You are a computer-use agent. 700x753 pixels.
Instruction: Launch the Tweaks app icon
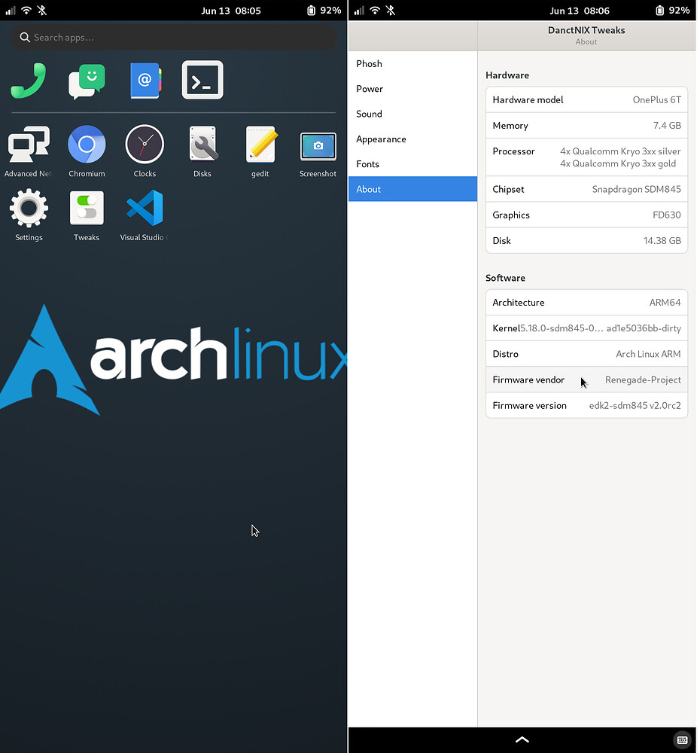click(x=87, y=215)
